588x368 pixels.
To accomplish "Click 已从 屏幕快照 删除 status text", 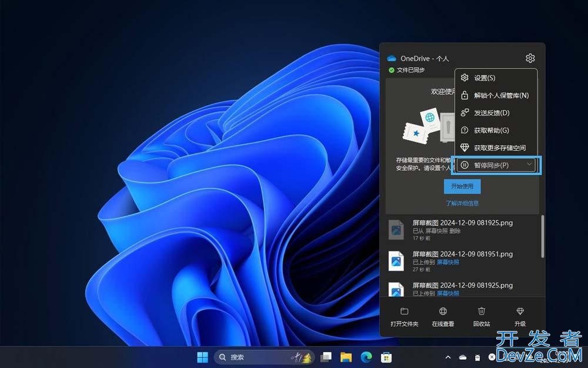I will pyautogui.click(x=436, y=231).
